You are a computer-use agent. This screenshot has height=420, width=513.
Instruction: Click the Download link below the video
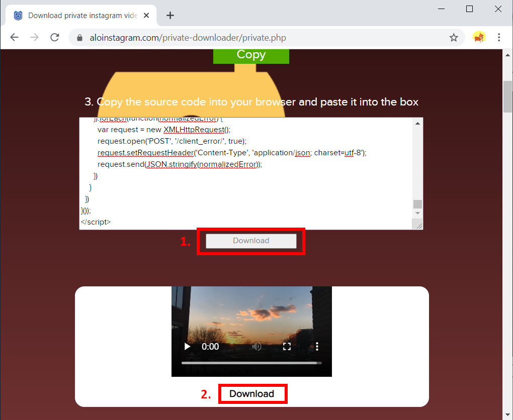[x=251, y=393]
